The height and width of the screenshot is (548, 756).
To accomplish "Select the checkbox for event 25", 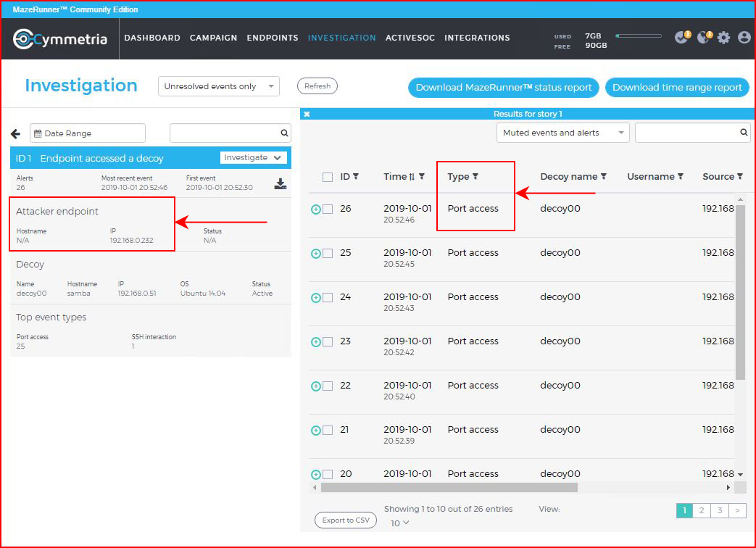I will click(328, 254).
